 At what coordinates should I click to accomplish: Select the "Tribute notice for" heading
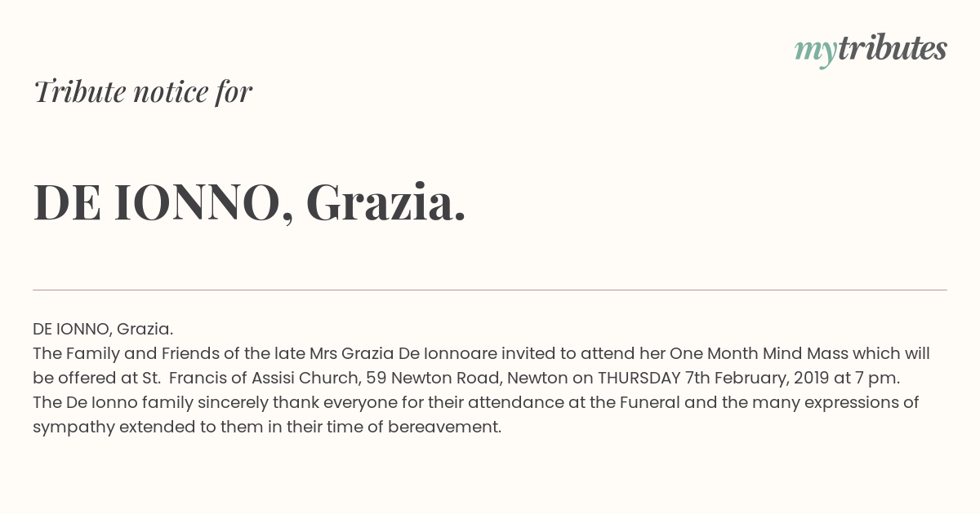[143, 91]
